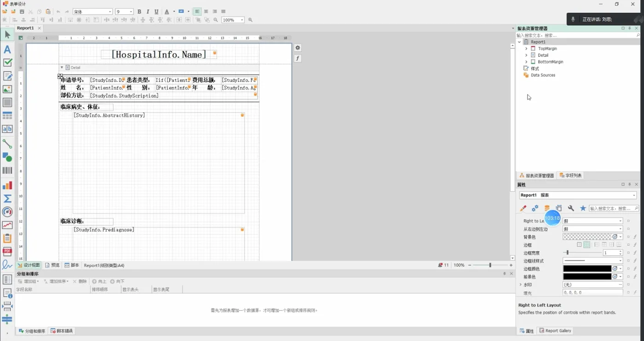Select the Barcode control tool

click(7, 170)
